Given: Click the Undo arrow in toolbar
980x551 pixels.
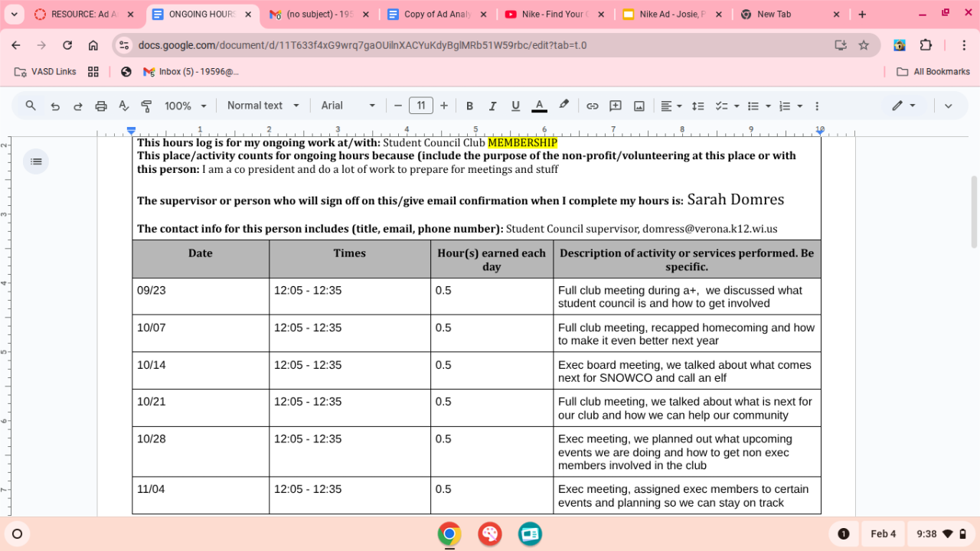Looking at the screenshot, I should 55,106.
